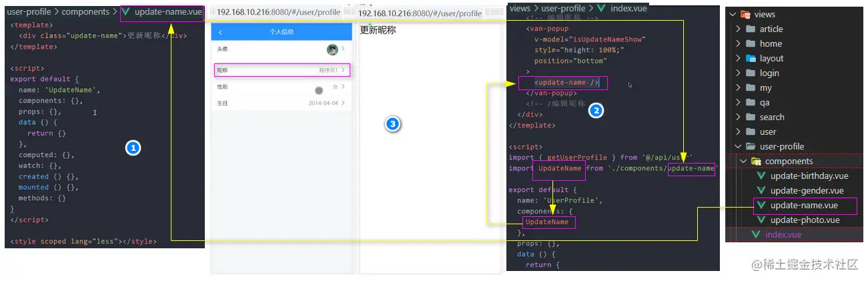Click the user folder icon
Viewport: 868px width, 281px height.
point(751,132)
